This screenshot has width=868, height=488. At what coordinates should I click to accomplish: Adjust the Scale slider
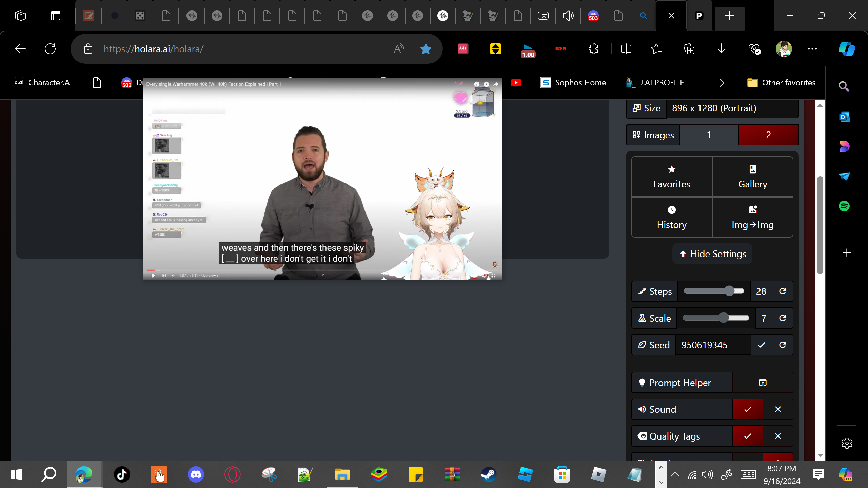pyautogui.click(x=716, y=318)
